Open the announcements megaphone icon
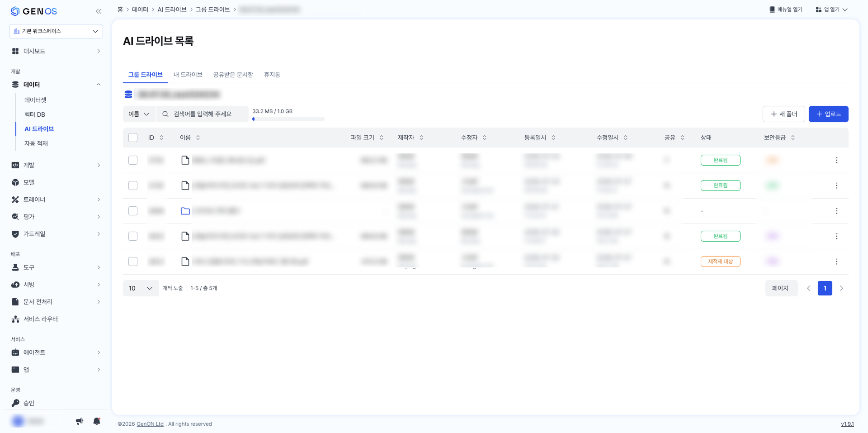Image resolution: width=868 pixels, height=433 pixels. coord(80,421)
